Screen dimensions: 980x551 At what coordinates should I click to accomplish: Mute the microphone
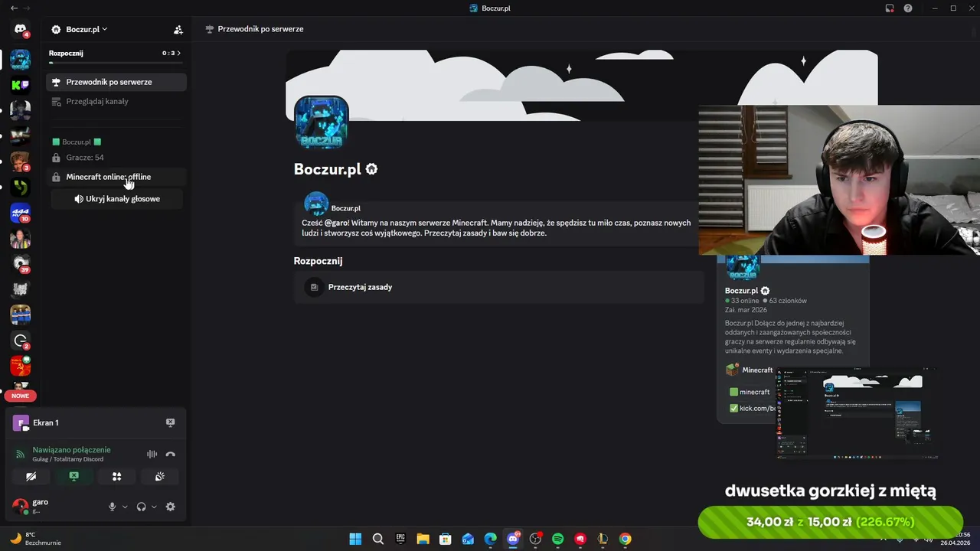tap(112, 507)
